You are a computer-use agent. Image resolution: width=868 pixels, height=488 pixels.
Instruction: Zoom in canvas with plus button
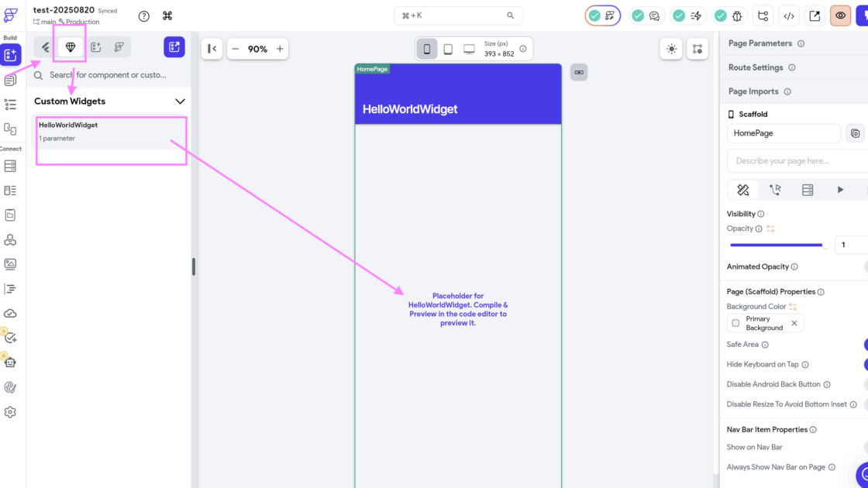(x=280, y=49)
